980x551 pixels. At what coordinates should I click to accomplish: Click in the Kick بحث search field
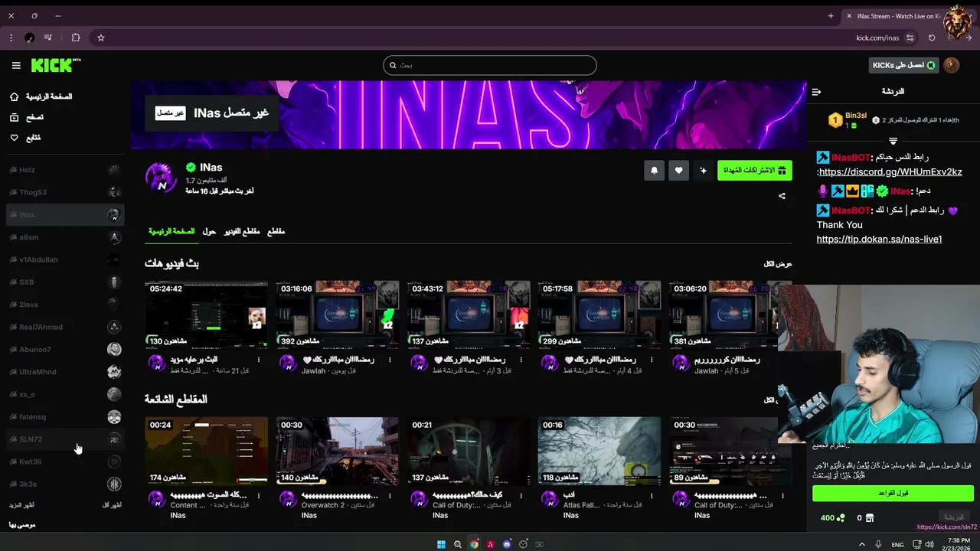490,66
